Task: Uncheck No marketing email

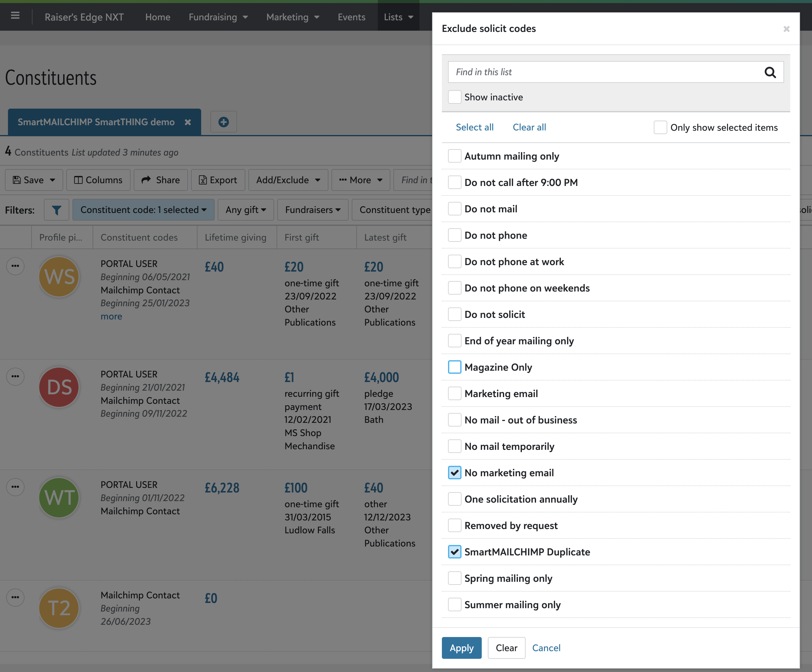Action: click(x=454, y=473)
